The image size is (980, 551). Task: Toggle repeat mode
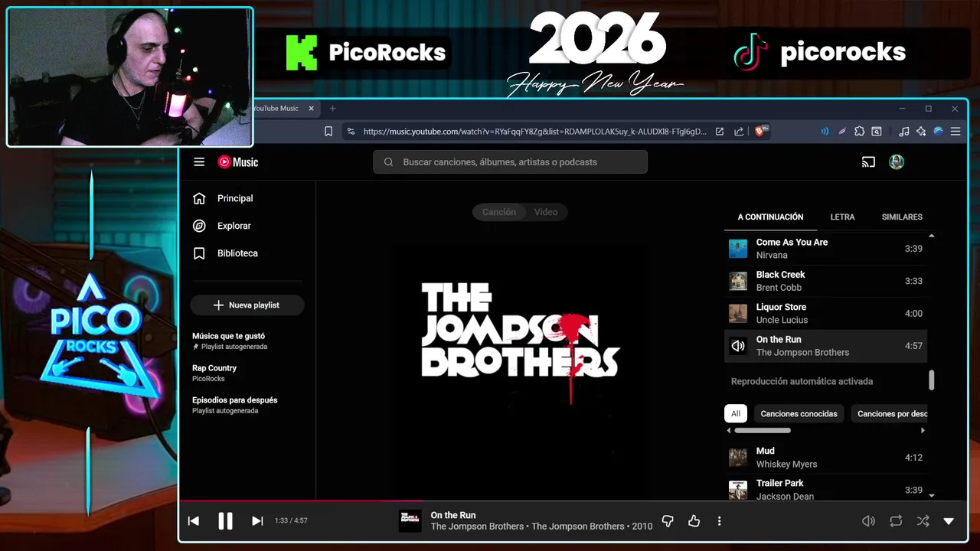click(896, 521)
